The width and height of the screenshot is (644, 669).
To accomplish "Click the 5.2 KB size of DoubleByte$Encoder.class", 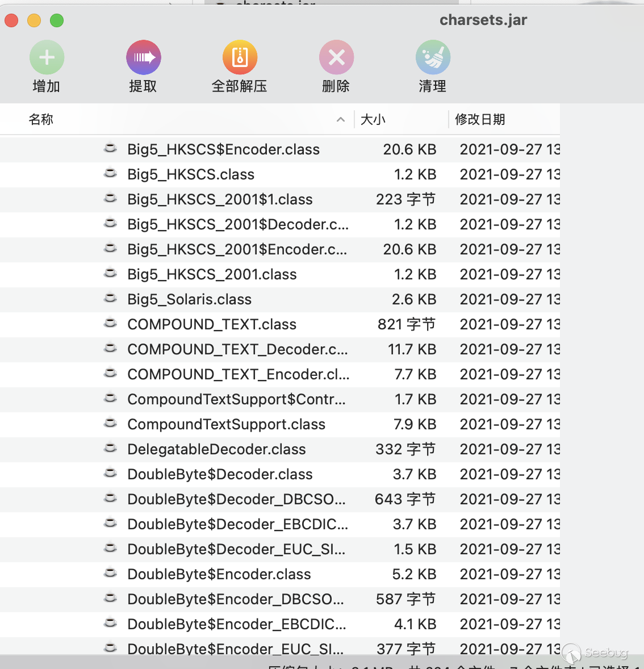I will 415,574.
